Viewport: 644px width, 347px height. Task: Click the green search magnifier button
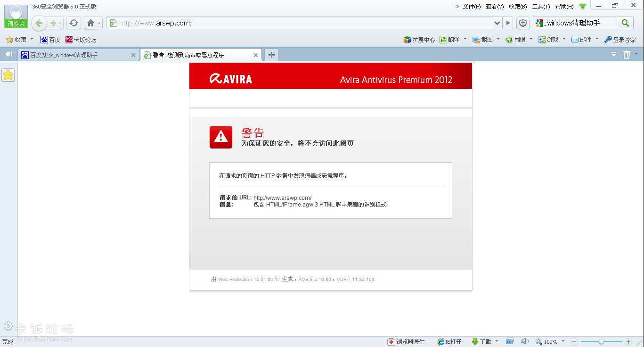pyautogui.click(x=625, y=23)
